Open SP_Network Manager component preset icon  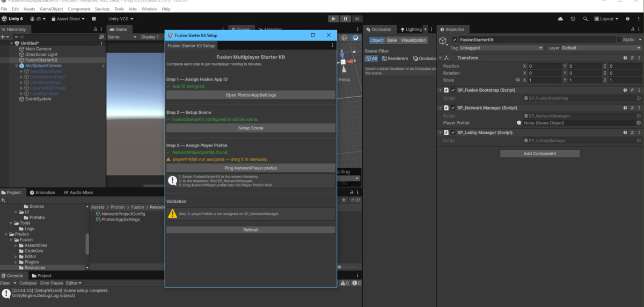pos(632,108)
